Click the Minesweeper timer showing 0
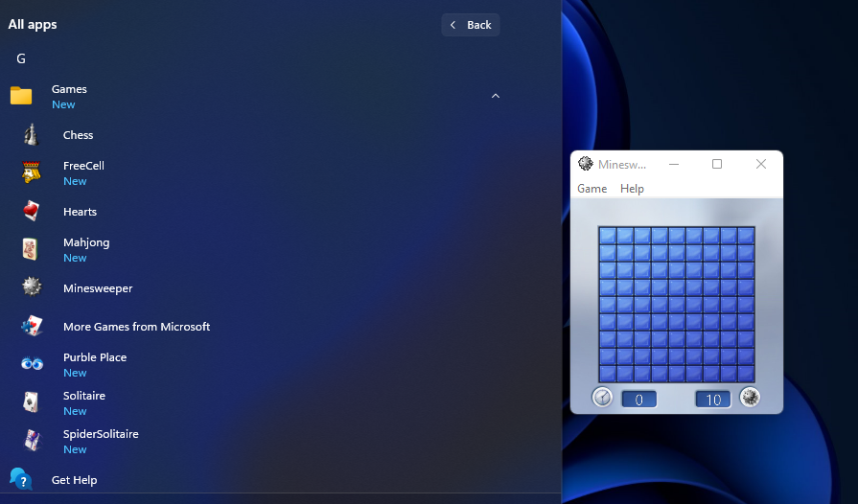858x504 pixels. [x=639, y=399]
